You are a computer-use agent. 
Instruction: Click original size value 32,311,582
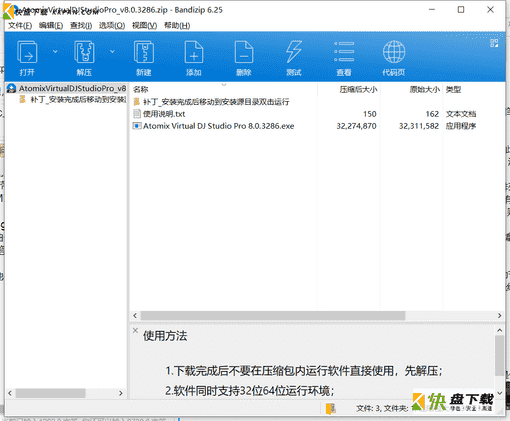coord(419,126)
